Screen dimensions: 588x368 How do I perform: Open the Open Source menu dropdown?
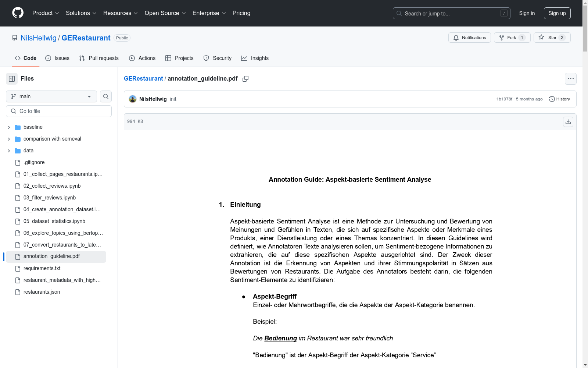click(x=165, y=13)
